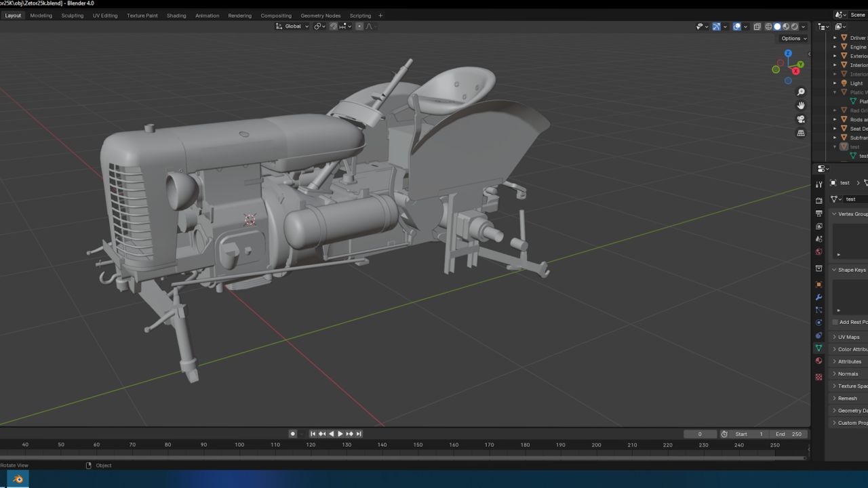Switch perspective/orthographic with the grid icon

coord(801,134)
